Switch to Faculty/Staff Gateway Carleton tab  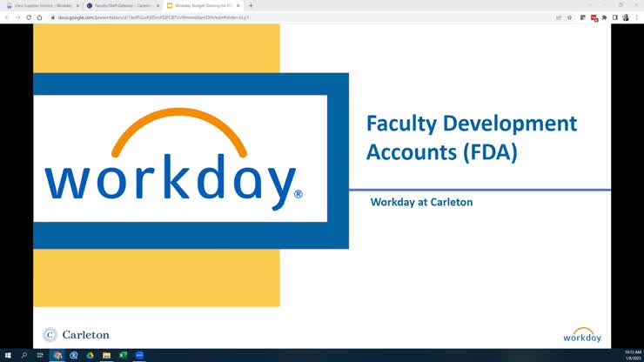point(123,6)
